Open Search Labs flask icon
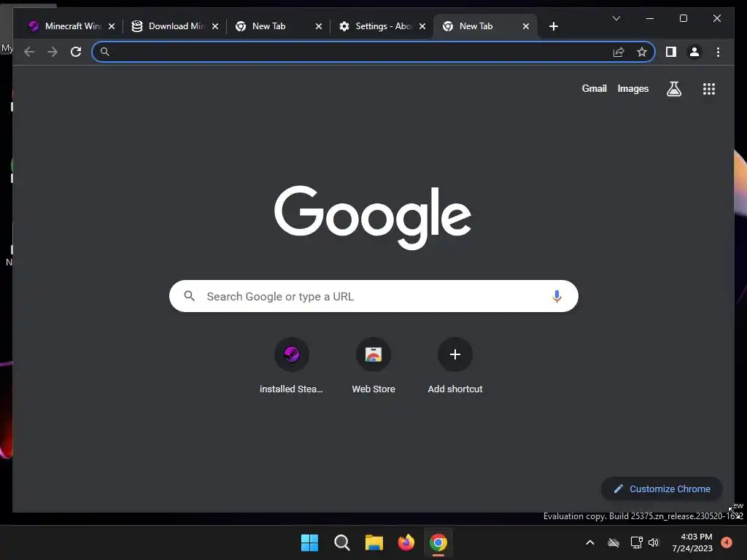Image resolution: width=747 pixels, height=560 pixels. pyautogui.click(x=673, y=88)
